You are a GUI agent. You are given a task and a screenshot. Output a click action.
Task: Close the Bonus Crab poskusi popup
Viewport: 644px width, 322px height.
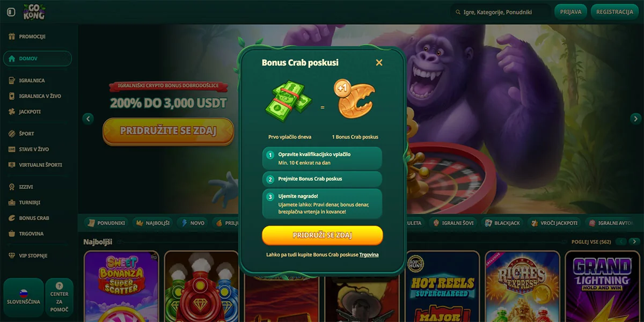[x=379, y=63]
